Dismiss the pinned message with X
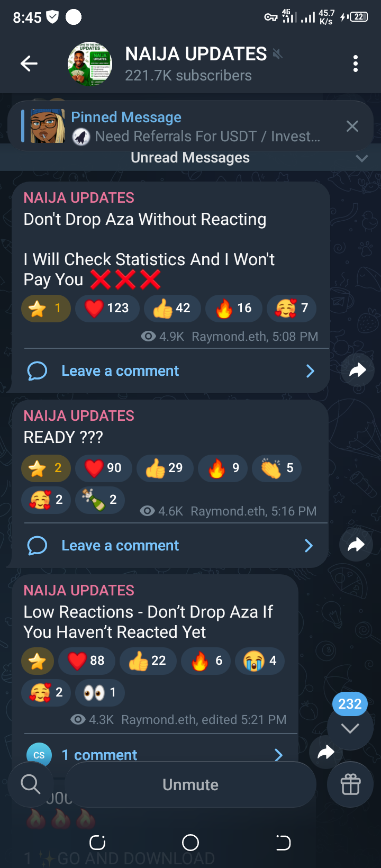Viewport: 381px width, 868px height. pos(352,126)
